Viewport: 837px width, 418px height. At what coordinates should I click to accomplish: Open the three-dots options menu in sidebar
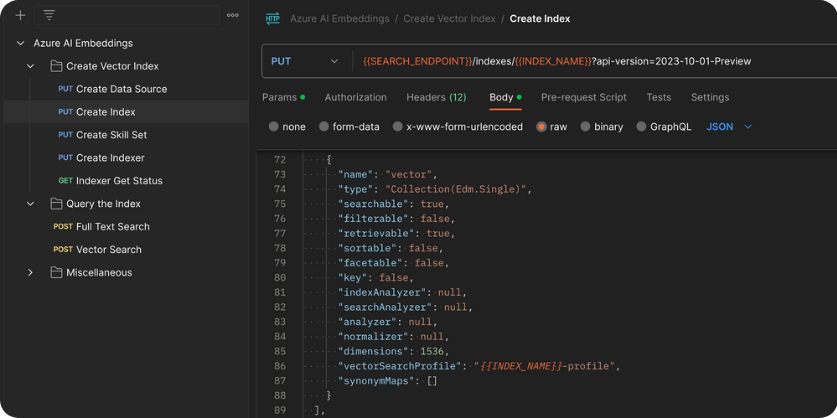233,15
